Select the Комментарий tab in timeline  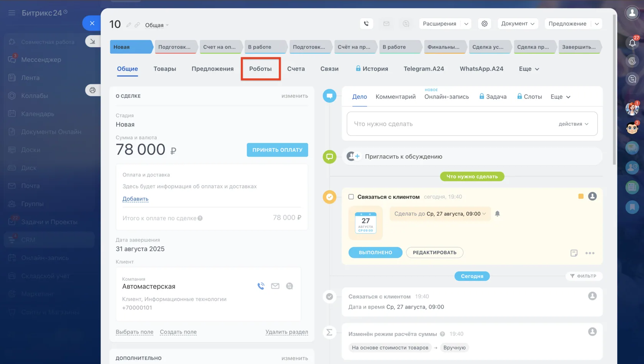396,97
